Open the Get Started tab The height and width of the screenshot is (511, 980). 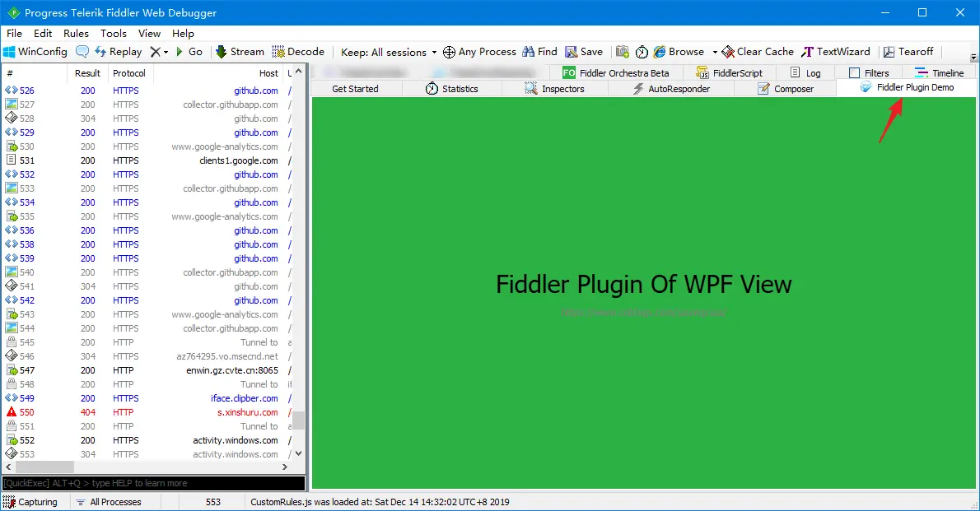coord(355,89)
